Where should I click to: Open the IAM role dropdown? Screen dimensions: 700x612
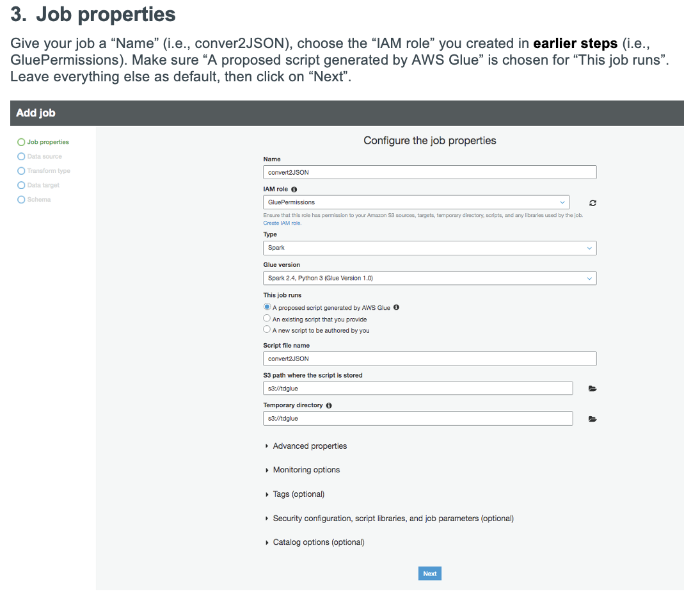416,202
